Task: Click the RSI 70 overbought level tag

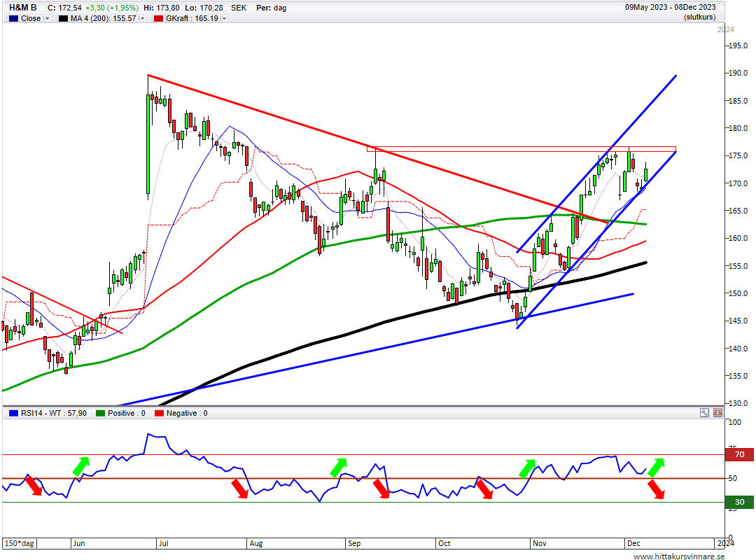Action: click(x=739, y=454)
